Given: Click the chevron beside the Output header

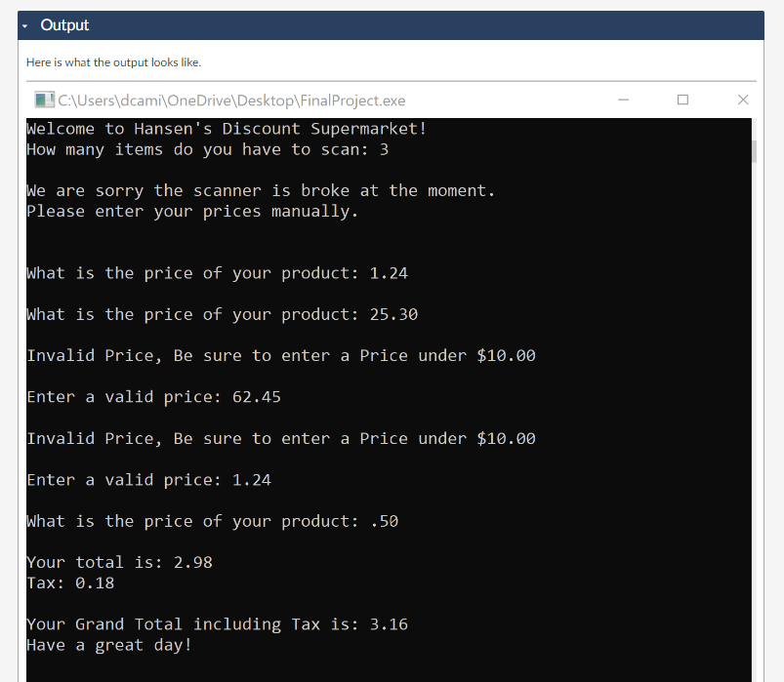Looking at the screenshot, I should (22, 25).
